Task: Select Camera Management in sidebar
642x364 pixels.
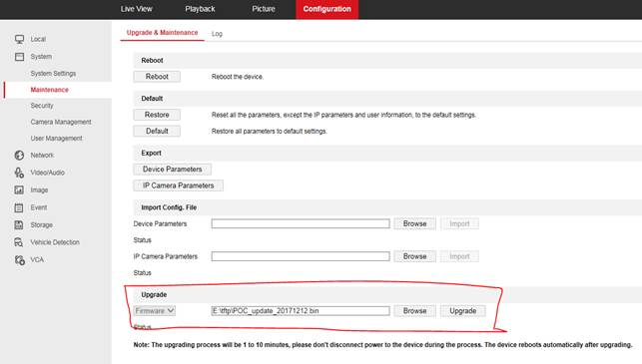Action: tap(61, 122)
